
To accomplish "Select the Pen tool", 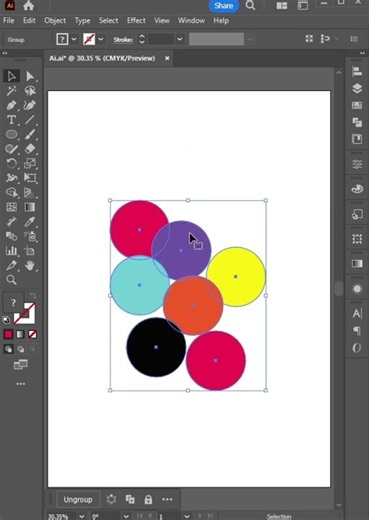I will [11, 105].
